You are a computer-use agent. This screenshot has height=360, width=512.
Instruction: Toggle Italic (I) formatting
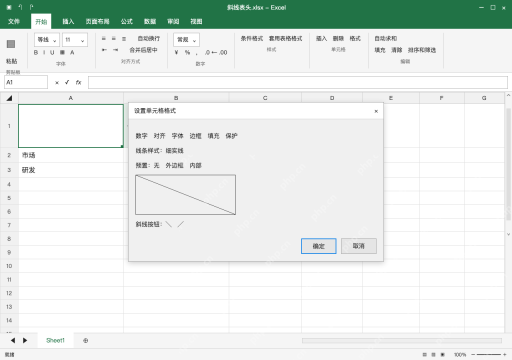[x=44, y=52]
